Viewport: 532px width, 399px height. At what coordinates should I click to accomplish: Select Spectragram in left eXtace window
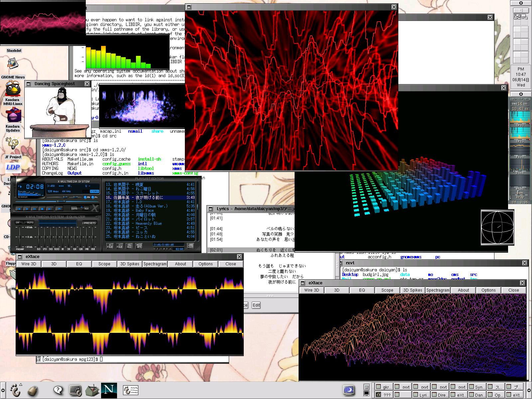point(155,264)
